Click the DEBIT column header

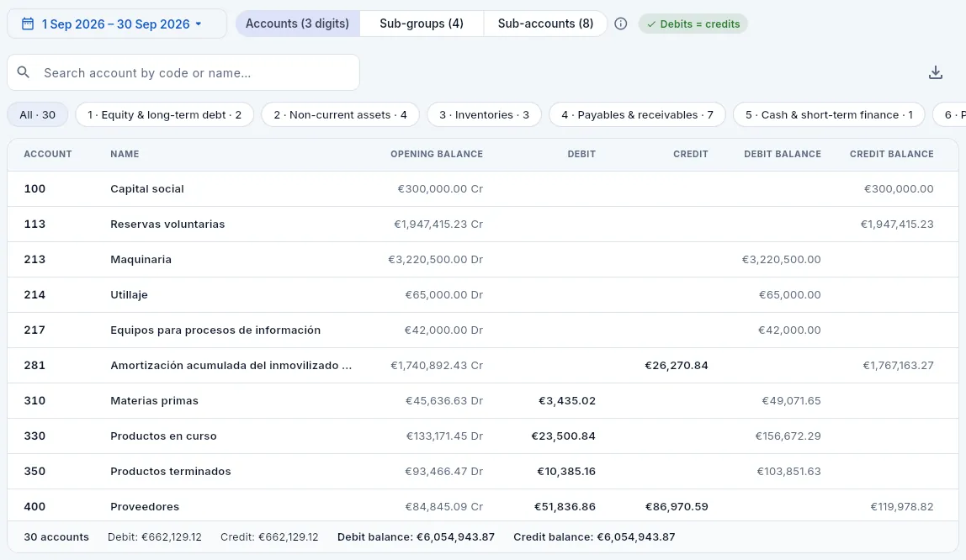[x=581, y=154]
